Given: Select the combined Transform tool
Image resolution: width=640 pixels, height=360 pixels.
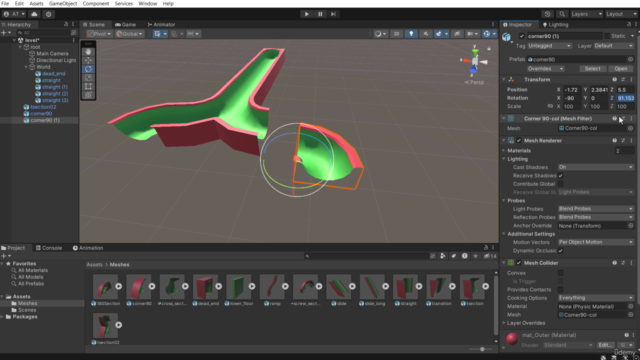Looking at the screenshot, I should pos(88,95).
